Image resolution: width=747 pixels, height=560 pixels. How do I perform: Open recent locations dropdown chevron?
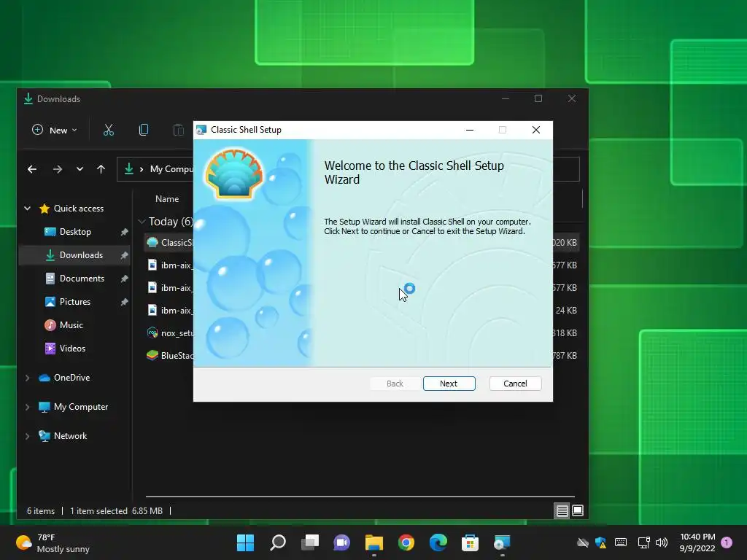click(80, 169)
